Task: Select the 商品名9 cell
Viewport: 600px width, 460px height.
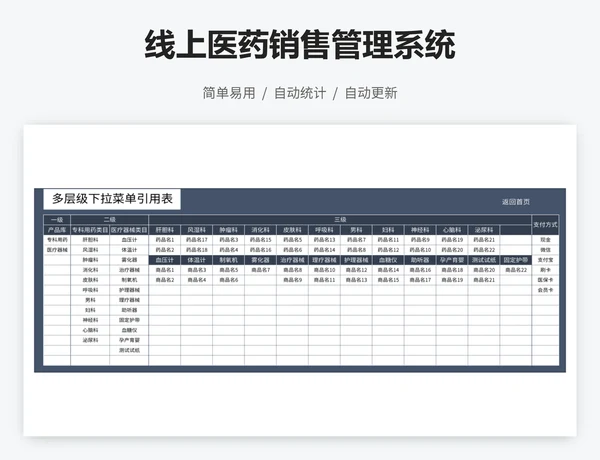Action: (x=292, y=280)
